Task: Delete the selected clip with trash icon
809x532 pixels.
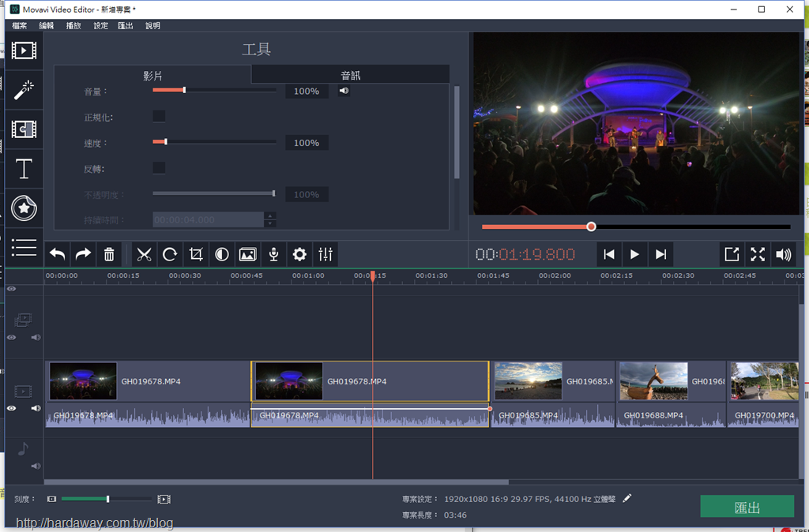Action: click(x=109, y=254)
